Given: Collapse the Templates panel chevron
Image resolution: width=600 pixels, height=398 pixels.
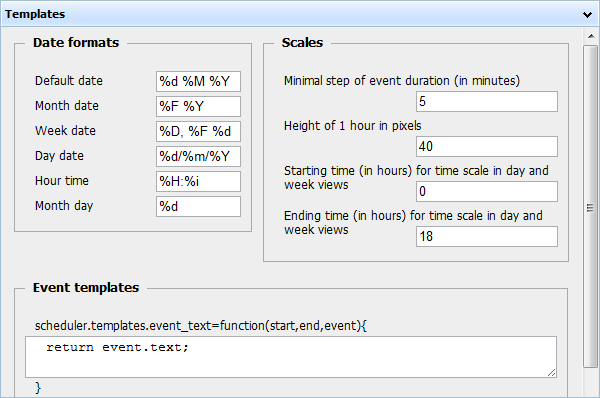Looking at the screenshot, I should click(587, 15).
